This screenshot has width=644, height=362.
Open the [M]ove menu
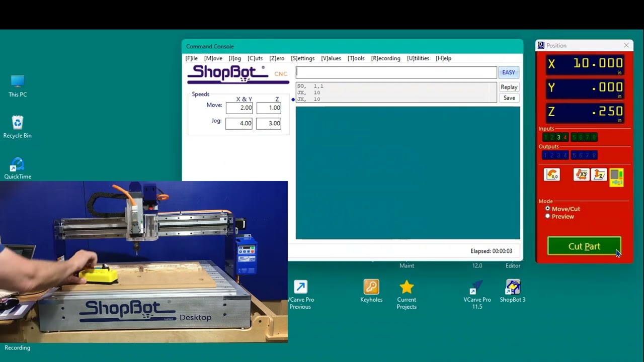[213, 58]
